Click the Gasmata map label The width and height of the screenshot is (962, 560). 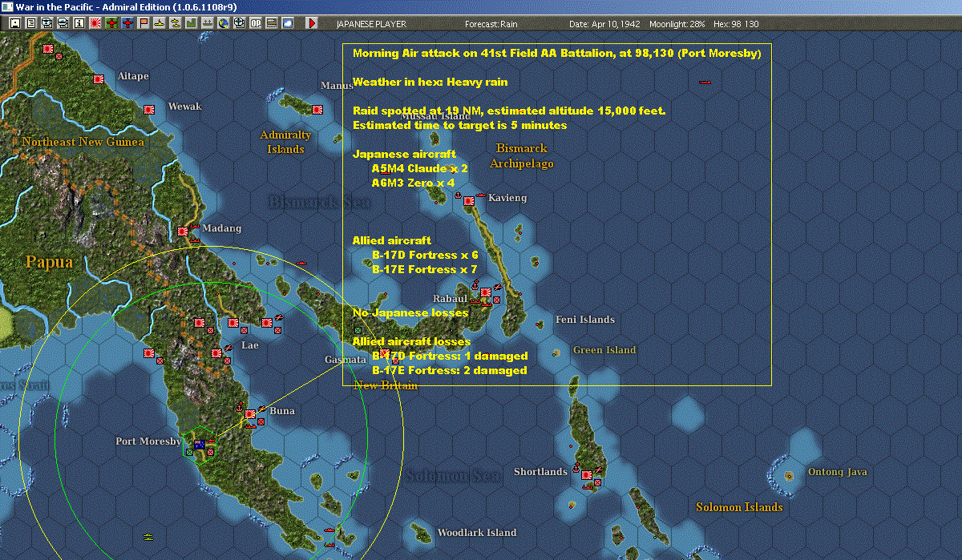346,360
